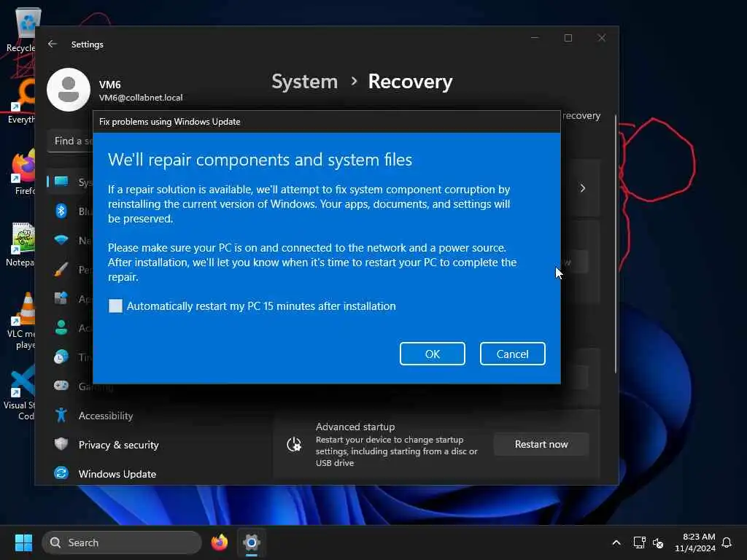Open the Gaming controller sidebar icon
The image size is (747, 560).
pos(61,386)
